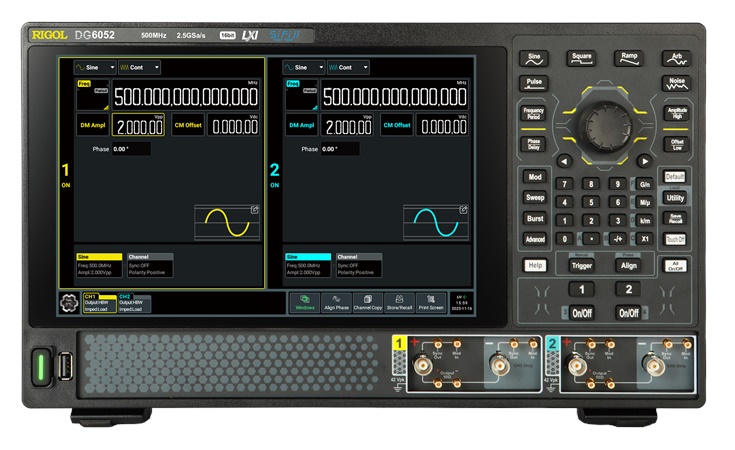
Task: Edit channel 1 Phase value field
Action: (131, 149)
